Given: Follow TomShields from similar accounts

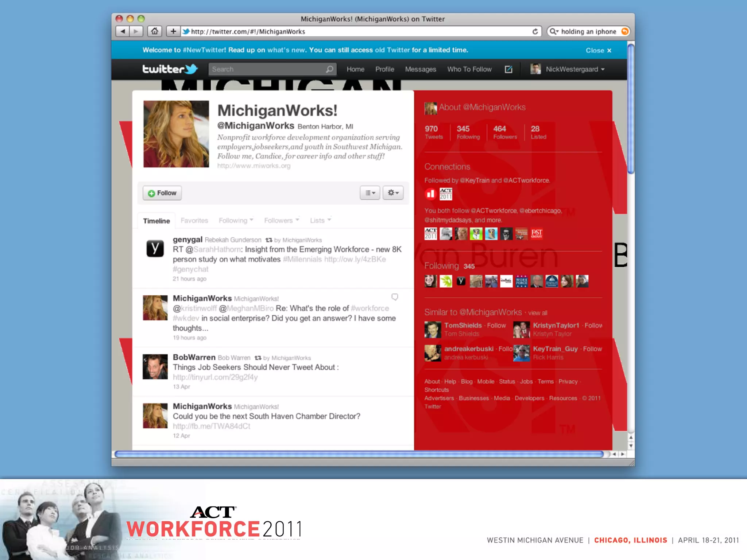Looking at the screenshot, I should [496, 325].
